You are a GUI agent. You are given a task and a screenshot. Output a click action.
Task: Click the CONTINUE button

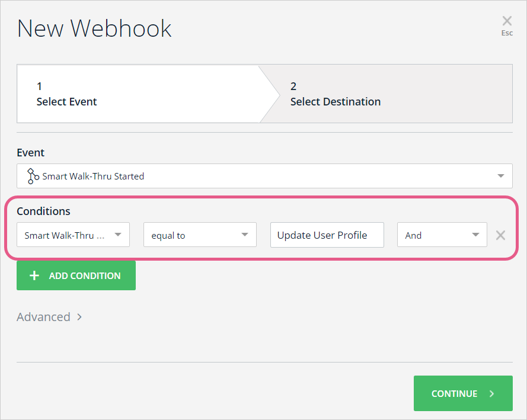pyautogui.click(x=463, y=393)
